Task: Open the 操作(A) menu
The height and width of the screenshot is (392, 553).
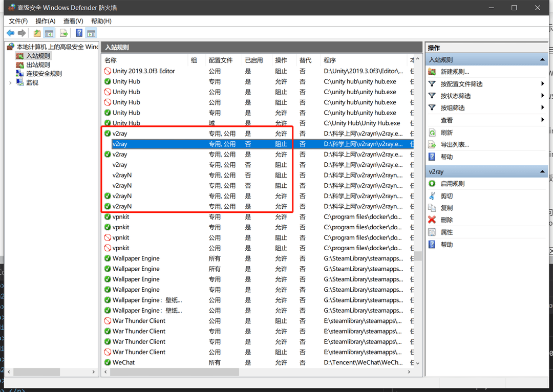Action: coord(46,21)
